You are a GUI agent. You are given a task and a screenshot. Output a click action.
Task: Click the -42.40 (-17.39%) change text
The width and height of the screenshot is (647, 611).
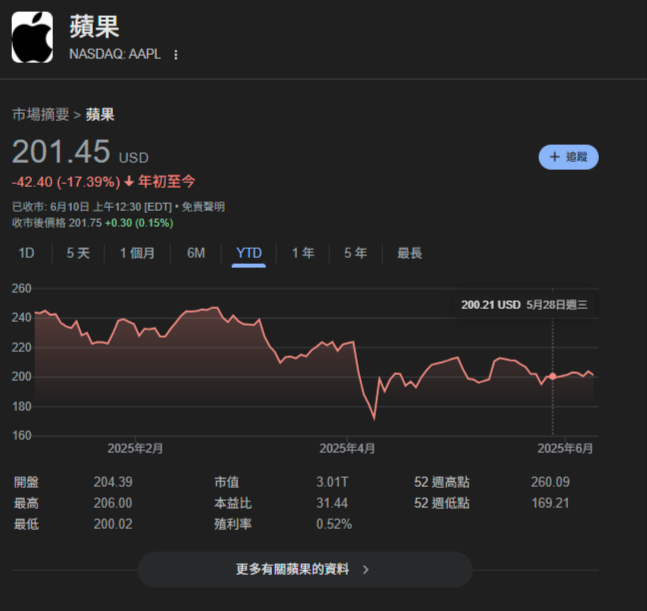point(66,182)
